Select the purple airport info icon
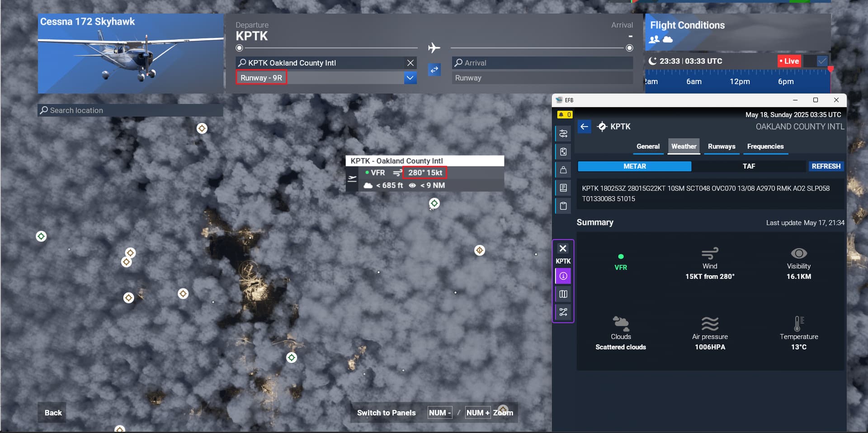 point(563,276)
